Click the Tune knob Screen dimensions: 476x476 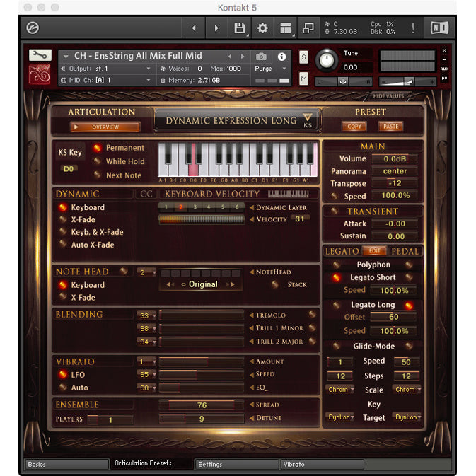(x=327, y=60)
